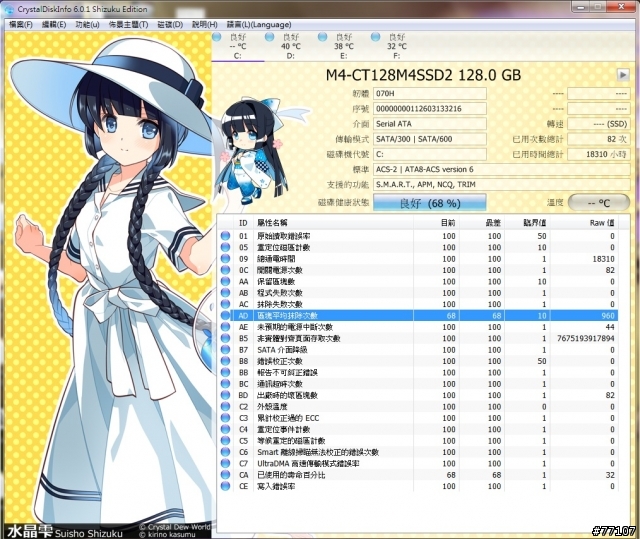The height and width of the screenshot is (539, 640).
Task: Select drive C: status tab
Action: (x=238, y=46)
